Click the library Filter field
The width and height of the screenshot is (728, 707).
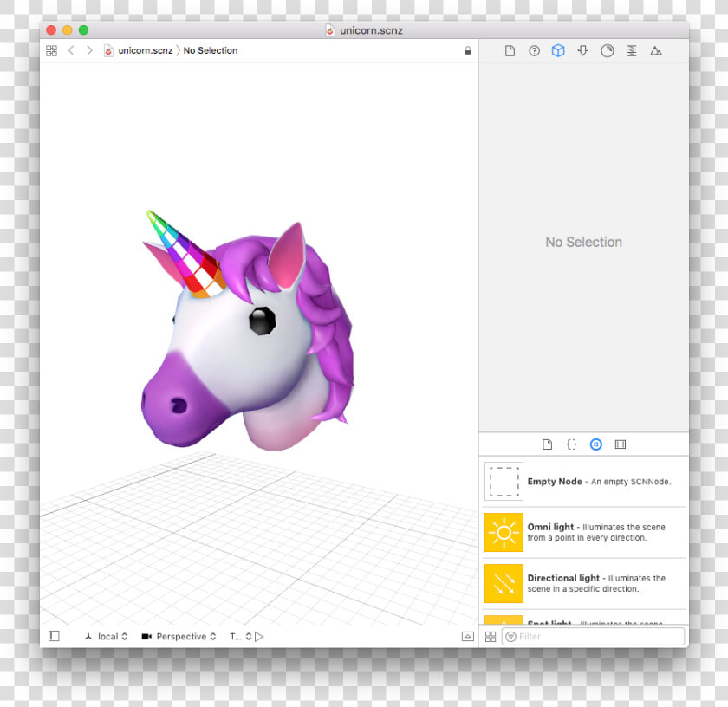click(593, 637)
